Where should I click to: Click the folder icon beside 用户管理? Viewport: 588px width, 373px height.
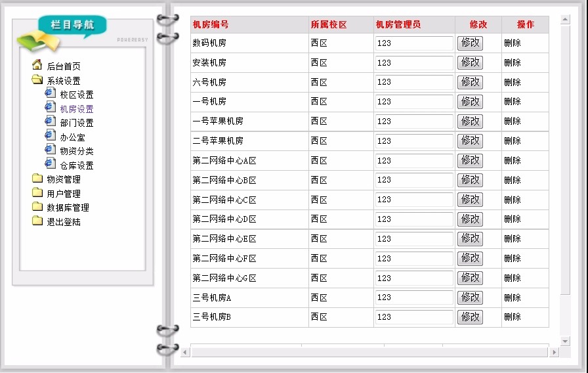[37, 192]
